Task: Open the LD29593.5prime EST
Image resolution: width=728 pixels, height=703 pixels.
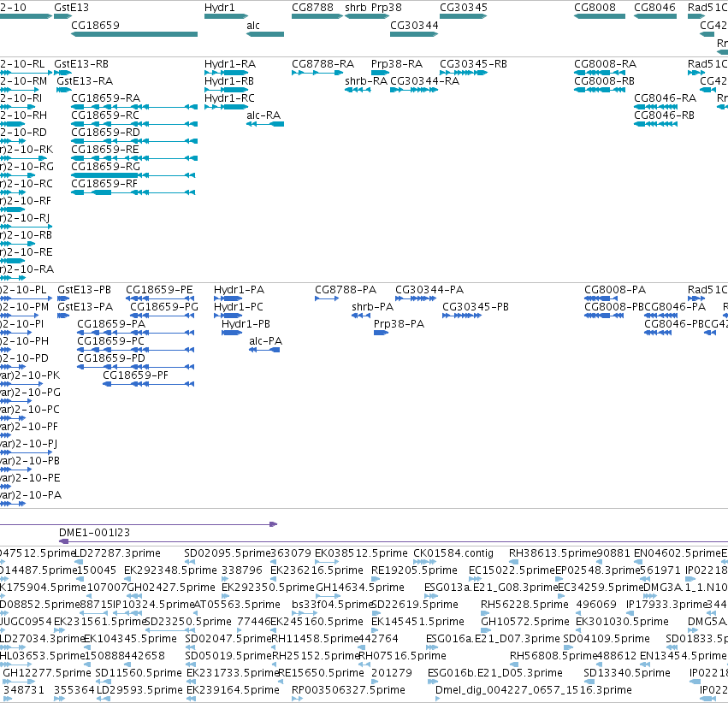Action: coord(104,699)
